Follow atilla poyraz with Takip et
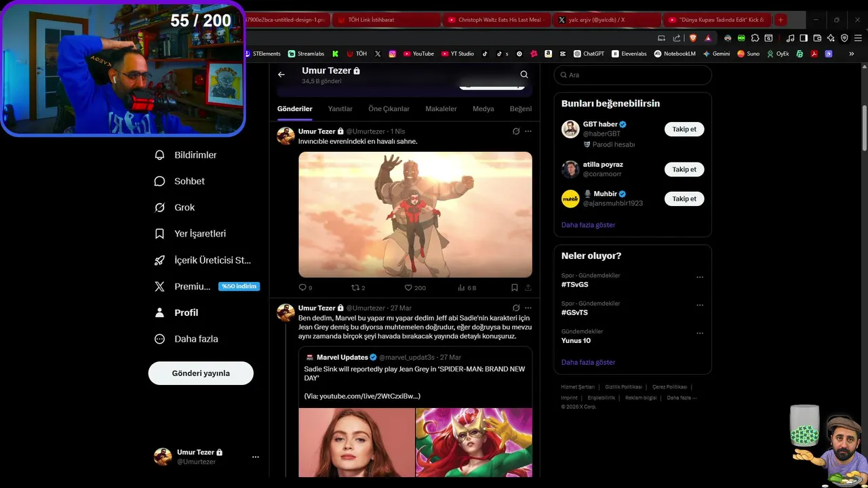 click(x=684, y=169)
